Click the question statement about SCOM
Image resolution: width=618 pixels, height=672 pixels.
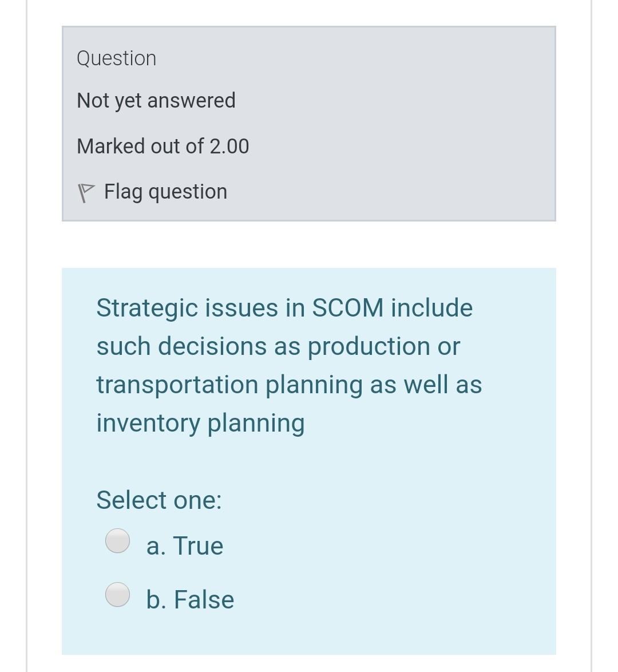[x=289, y=365]
